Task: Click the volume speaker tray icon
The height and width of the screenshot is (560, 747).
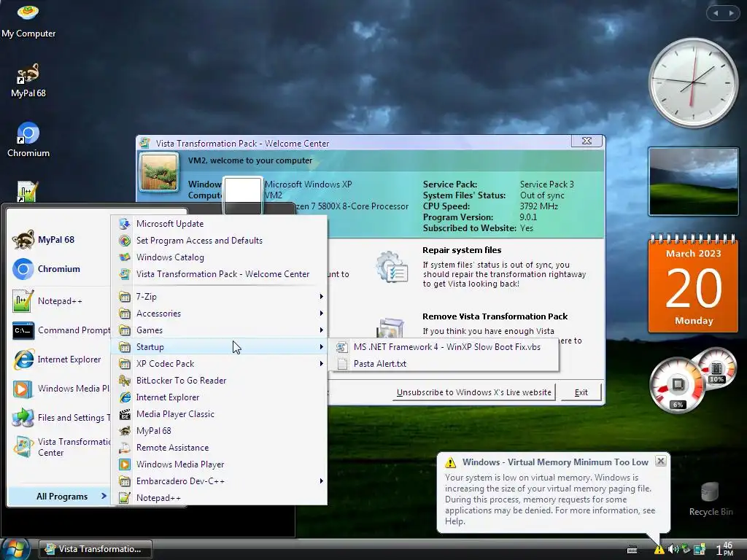Action: tap(673, 550)
